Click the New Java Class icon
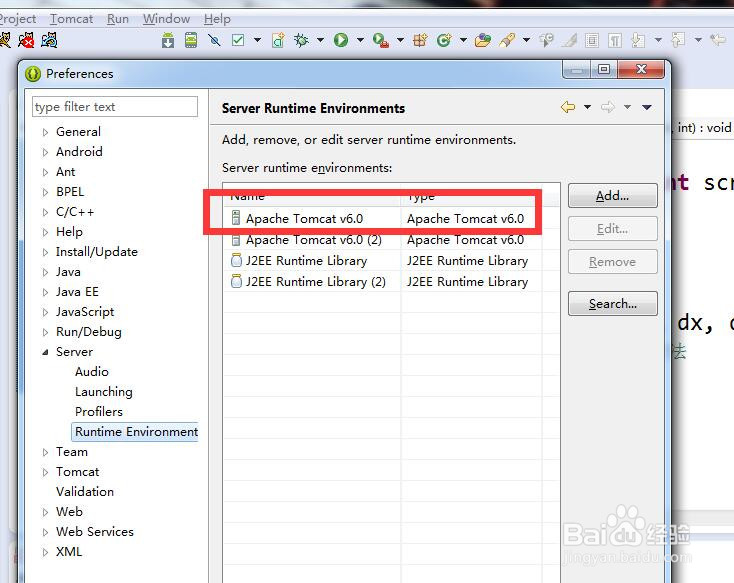Viewport: 734px width, 583px height. point(444,40)
